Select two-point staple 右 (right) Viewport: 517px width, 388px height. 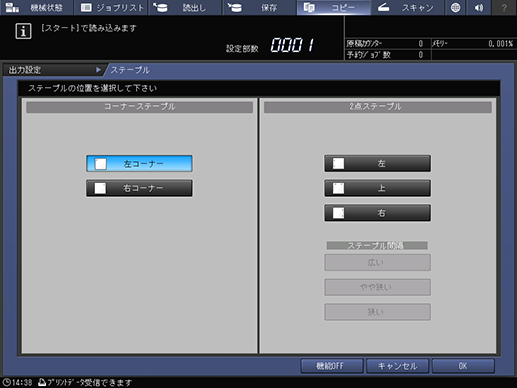(377, 213)
